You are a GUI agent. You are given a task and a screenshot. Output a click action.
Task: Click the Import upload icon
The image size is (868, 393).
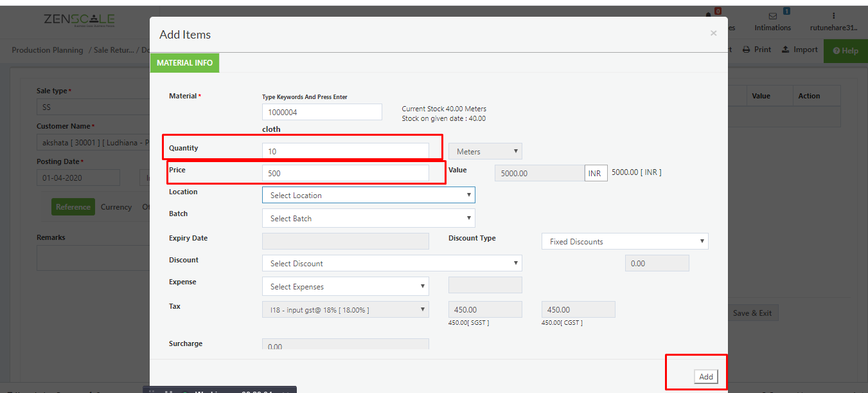click(785, 50)
